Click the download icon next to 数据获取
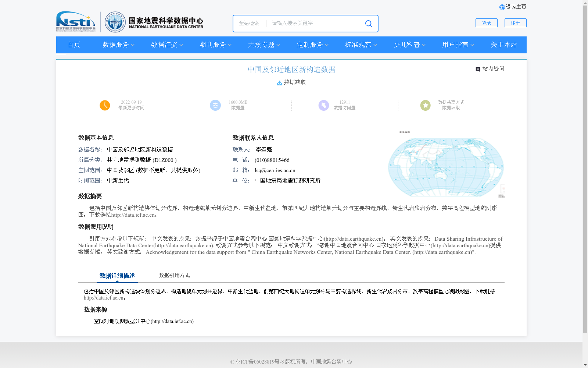 [279, 83]
